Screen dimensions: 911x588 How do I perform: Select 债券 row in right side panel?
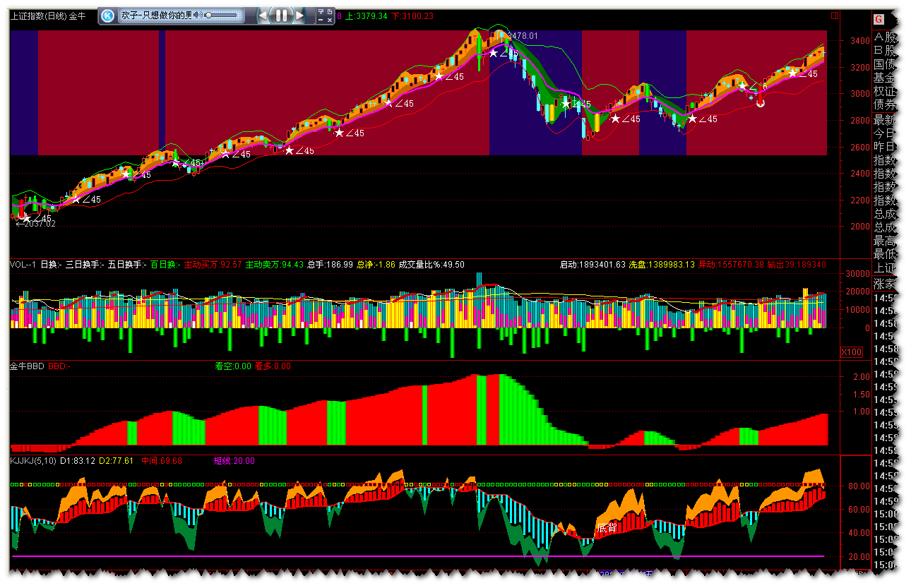(x=885, y=105)
